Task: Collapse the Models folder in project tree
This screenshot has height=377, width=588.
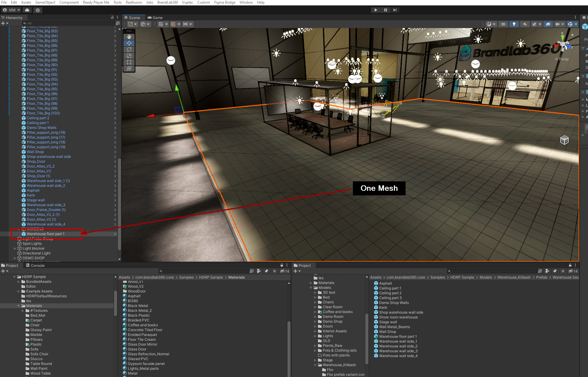Action: 311,288
